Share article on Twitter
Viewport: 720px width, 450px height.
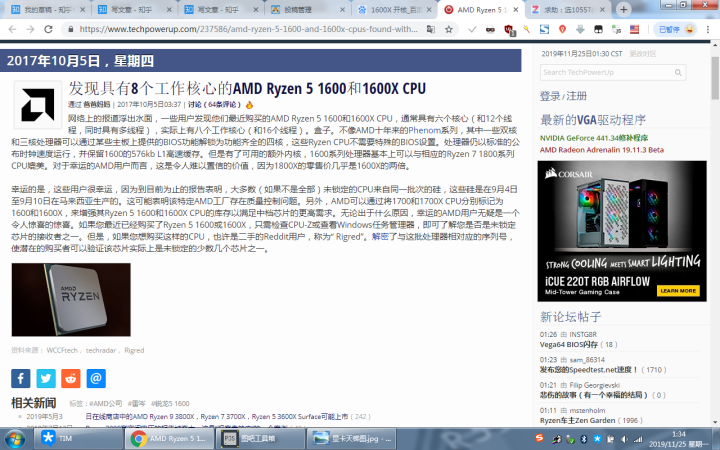46,378
